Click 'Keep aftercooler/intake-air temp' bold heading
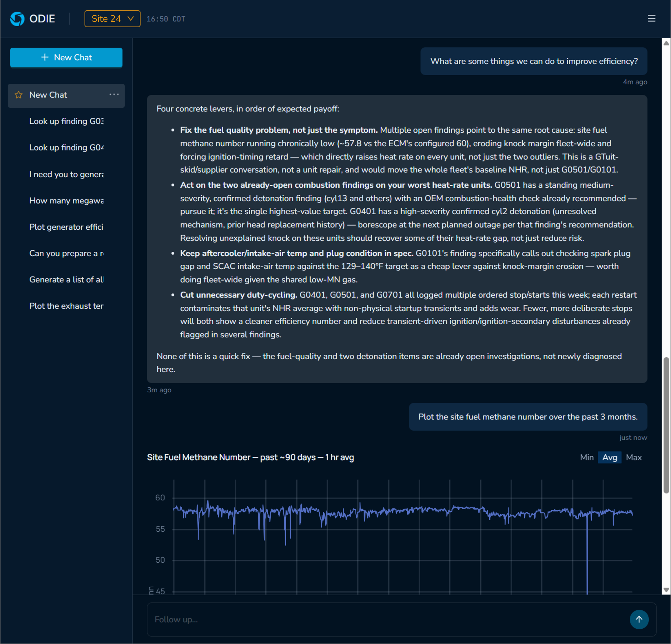 coord(296,253)
